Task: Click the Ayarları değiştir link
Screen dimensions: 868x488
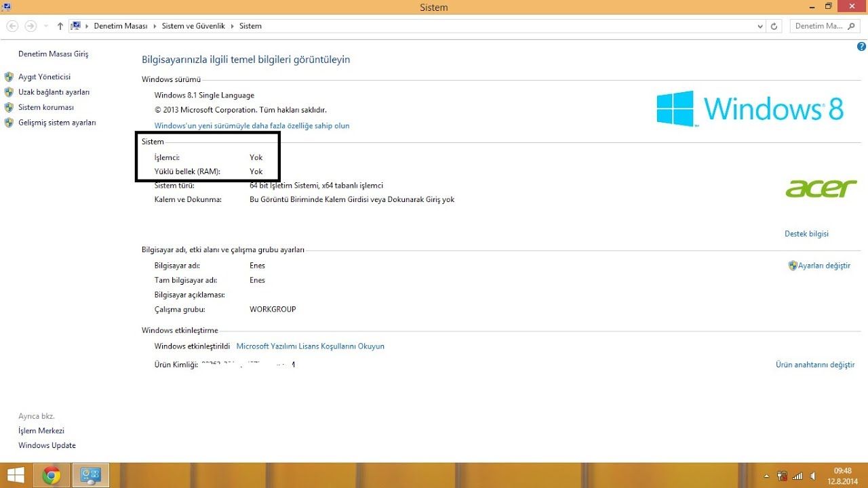Action: coord(824,266)
